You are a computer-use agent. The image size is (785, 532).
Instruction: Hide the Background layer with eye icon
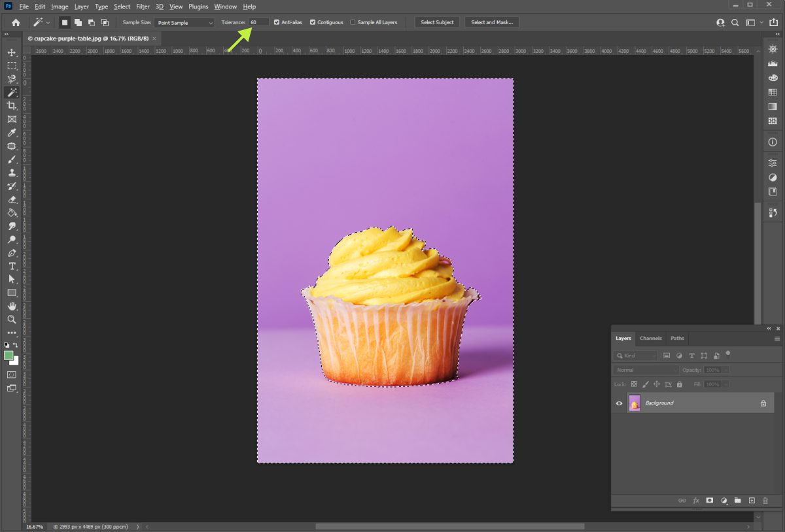click(619, 403)
